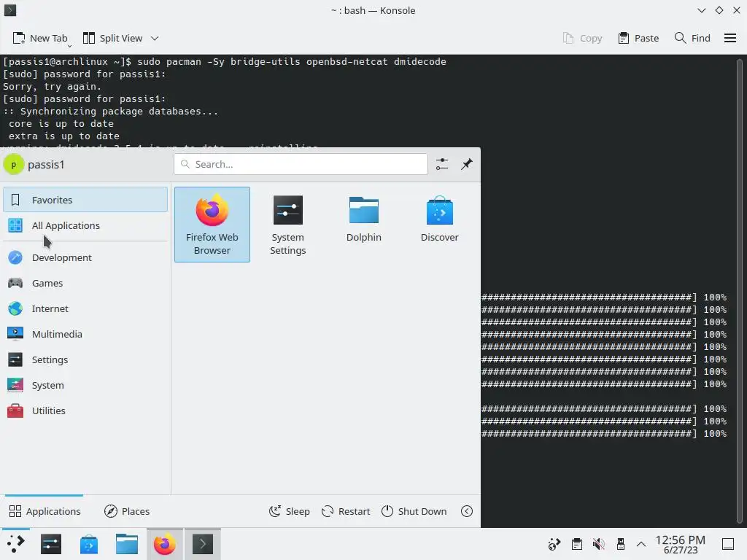
Task: Switch to the Applications tab
Action: tap(44, 511)
